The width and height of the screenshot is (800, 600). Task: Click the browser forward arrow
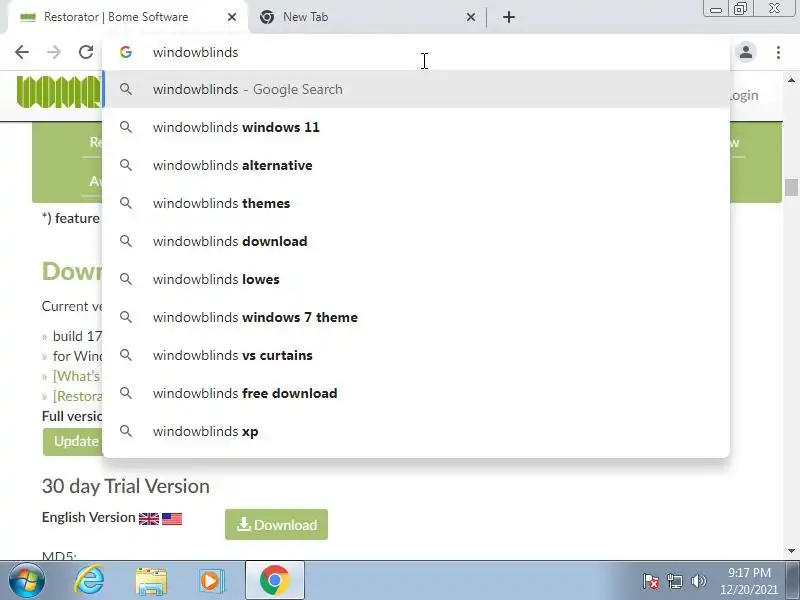tap(54, 52)
